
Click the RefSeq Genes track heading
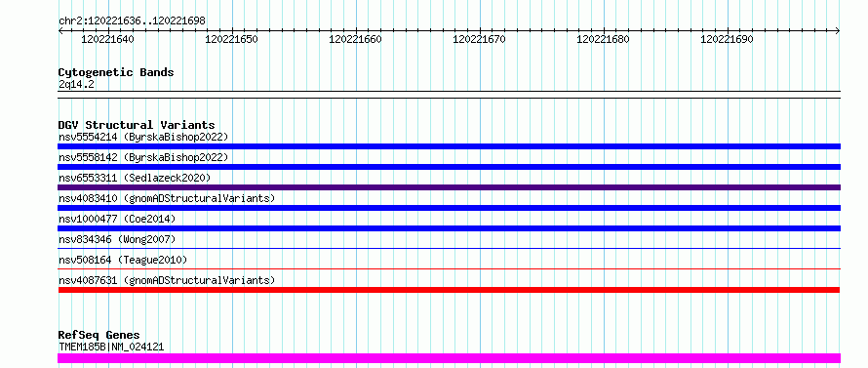[99, 335]
